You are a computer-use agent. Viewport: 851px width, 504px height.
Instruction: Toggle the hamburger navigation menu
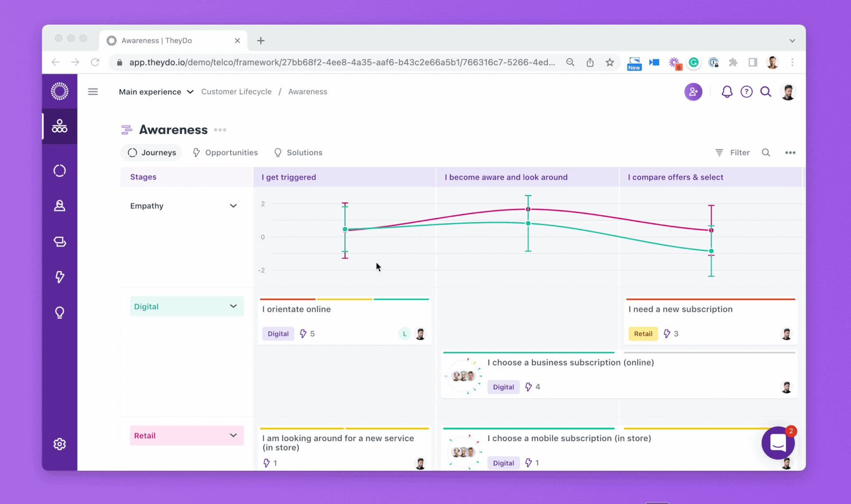click(93, 92)
